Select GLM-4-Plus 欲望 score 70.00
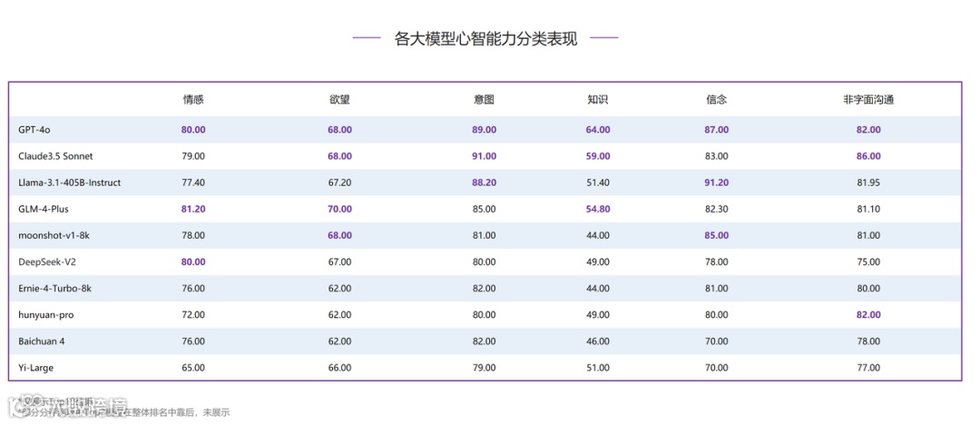Viewport: 980px width, 425px height. coord(339,209)
